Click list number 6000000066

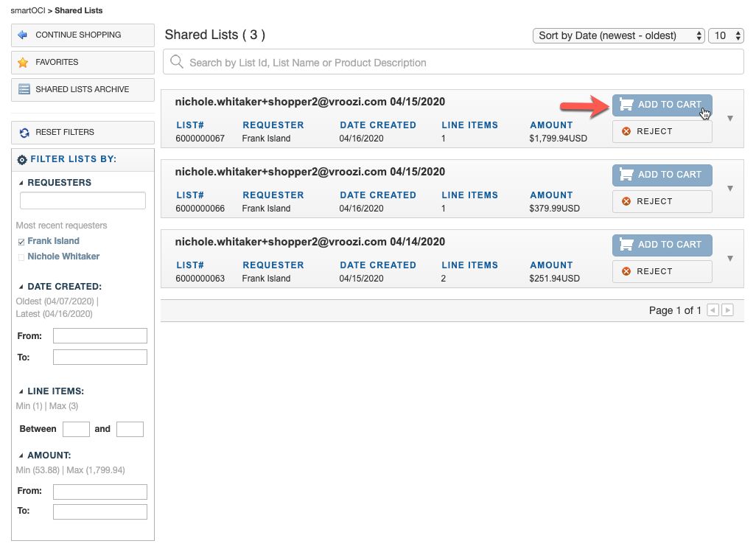[200, 209]
